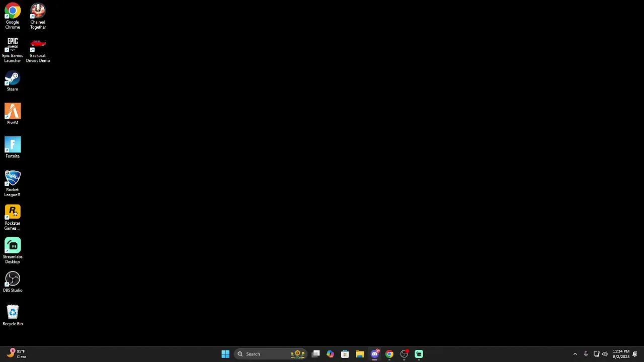This screenshot has width=644, height=362.
Task: Open Streamlabs from the taskbar
Action: click(419, 354)
